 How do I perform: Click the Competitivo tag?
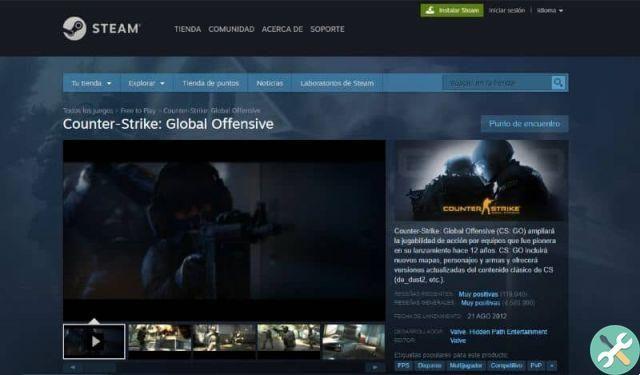point(506,366)
